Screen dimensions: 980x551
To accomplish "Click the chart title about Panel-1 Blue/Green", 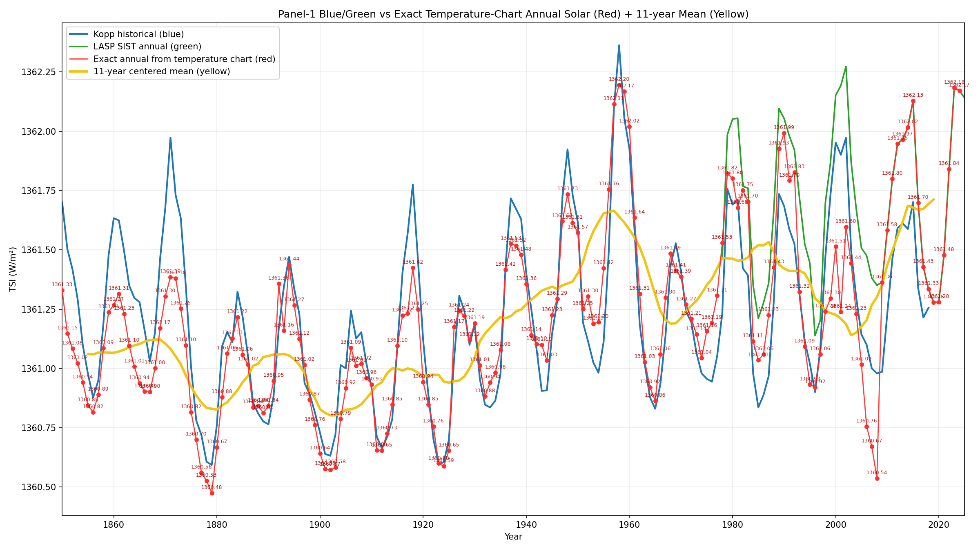I will tap(513, 14).
